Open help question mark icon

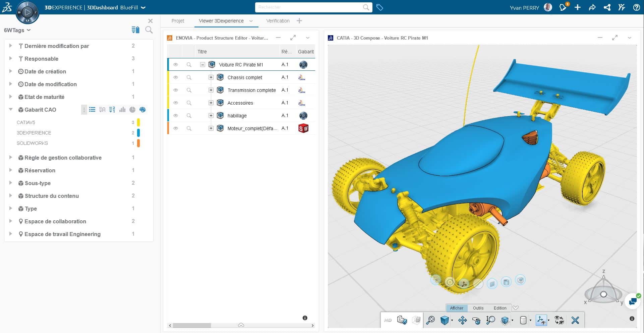point(636,7)
